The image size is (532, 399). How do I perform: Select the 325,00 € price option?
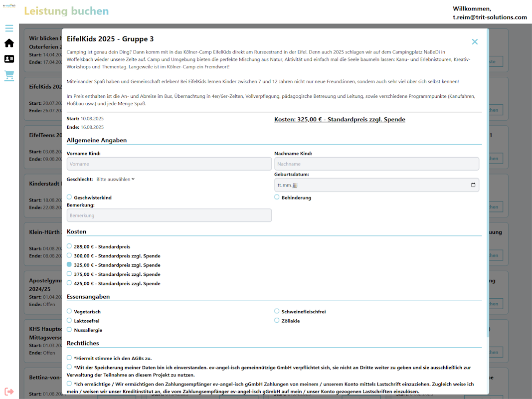click(x=69, y=265)
